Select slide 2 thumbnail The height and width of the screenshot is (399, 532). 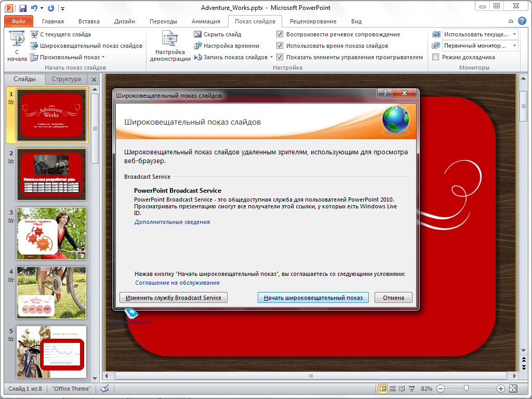click(51, 175)
